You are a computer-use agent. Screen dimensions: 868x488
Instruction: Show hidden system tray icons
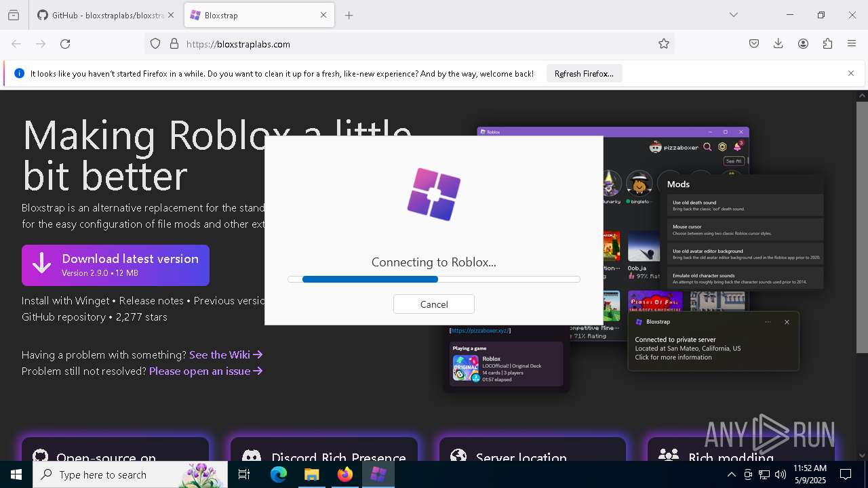731,474
